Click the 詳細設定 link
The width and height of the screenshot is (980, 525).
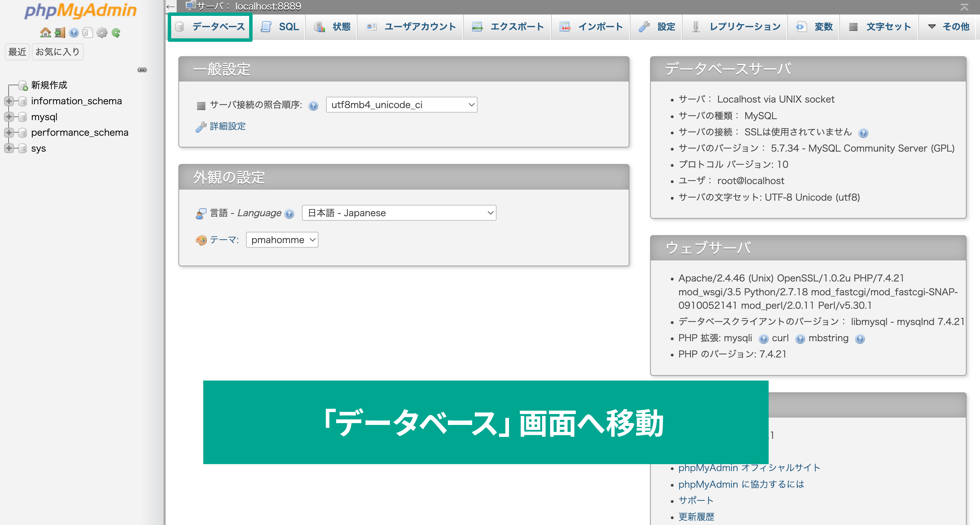[x=228, y=126]
